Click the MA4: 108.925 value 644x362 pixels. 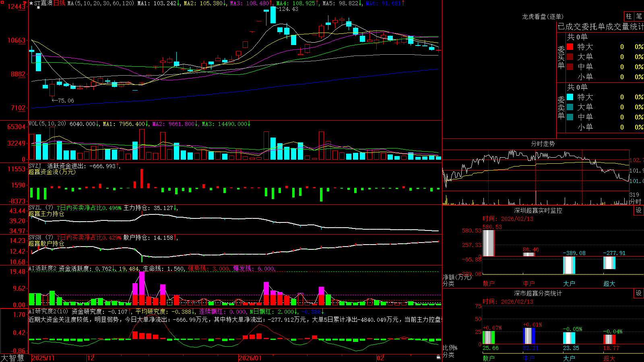(297, 3)
